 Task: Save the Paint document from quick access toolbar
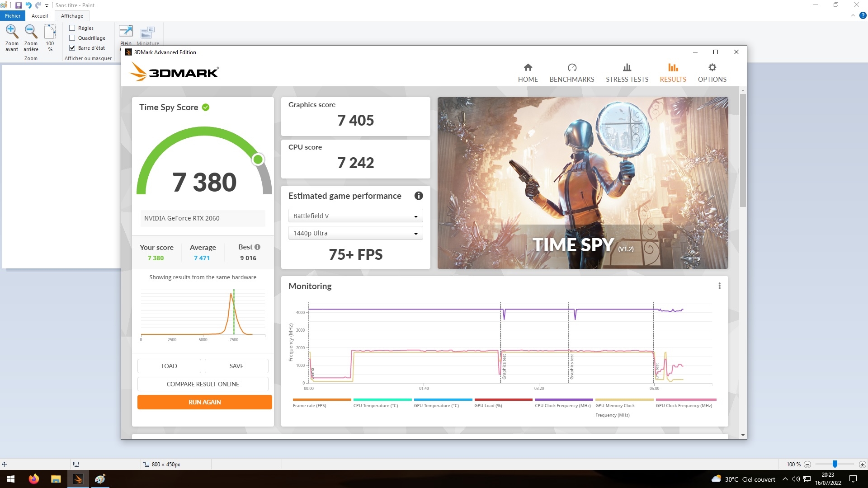(x=19, y=5)
